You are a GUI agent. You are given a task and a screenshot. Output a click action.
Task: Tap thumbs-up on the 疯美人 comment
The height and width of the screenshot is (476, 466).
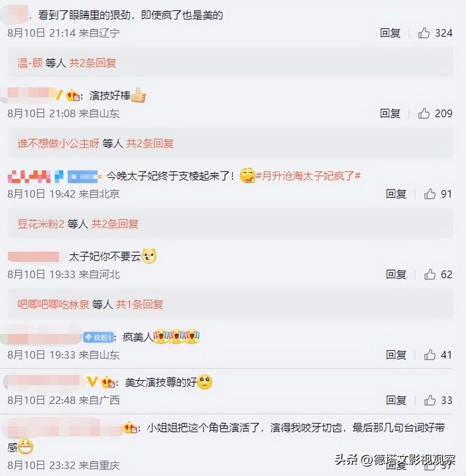tap(430, 354)
